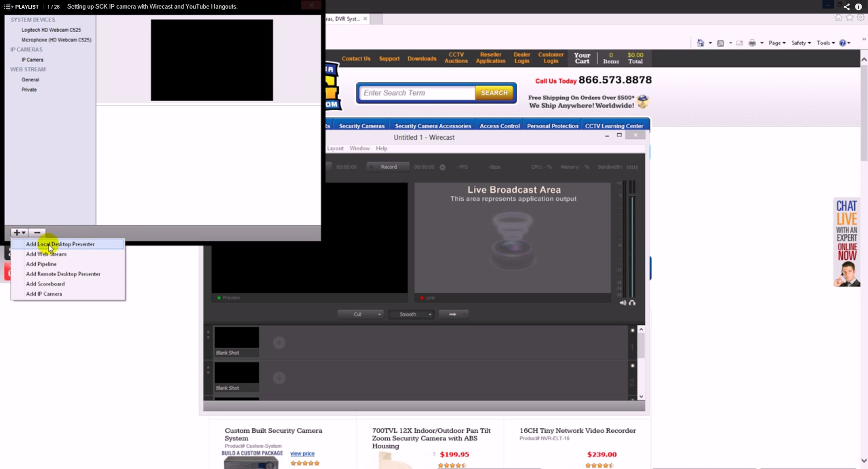Image resolution: width=868 pixels, height=469 pixels.
Task: Select Private under Web Stream
Action: pos(29,90)
